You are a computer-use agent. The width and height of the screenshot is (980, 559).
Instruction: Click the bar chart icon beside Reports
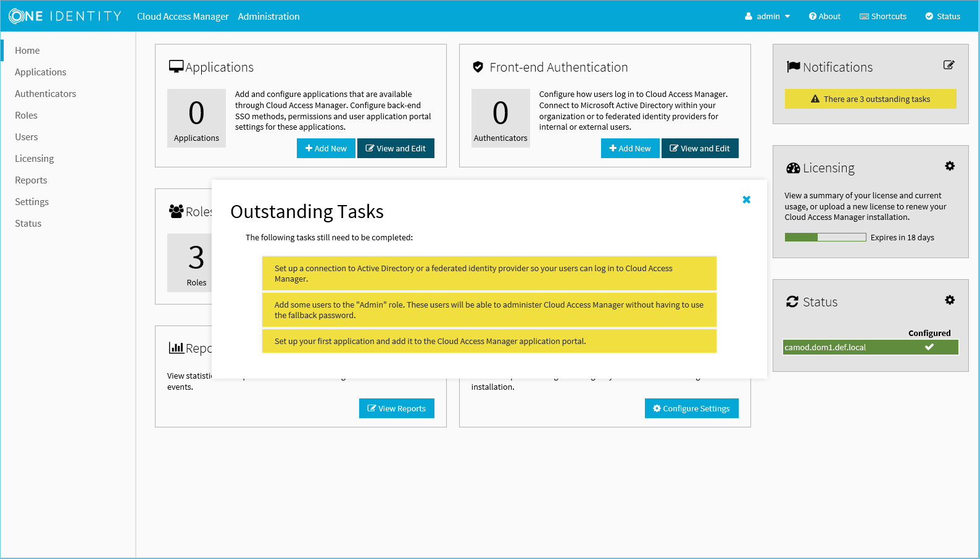pos(176,348)
